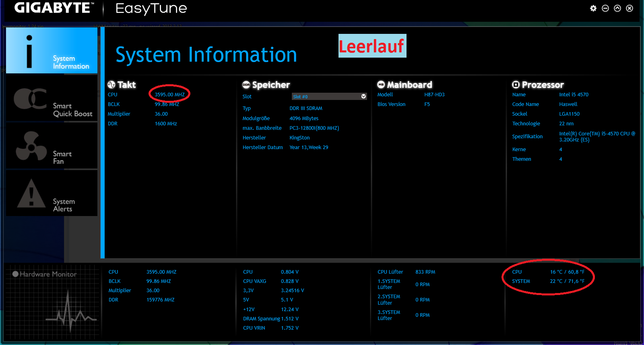Minimize the EasyTune window
Viewport: 644px width, 345px height.
605,8
